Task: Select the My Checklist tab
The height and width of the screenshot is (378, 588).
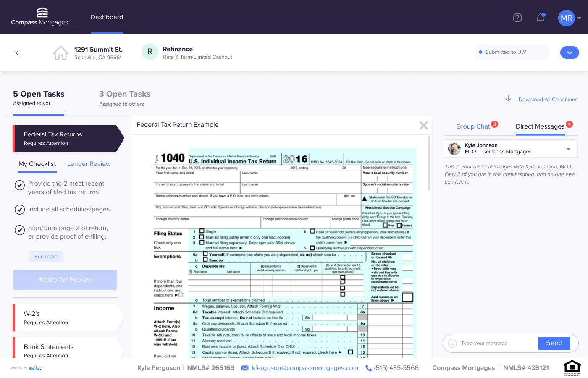Action: pos(37,164)
